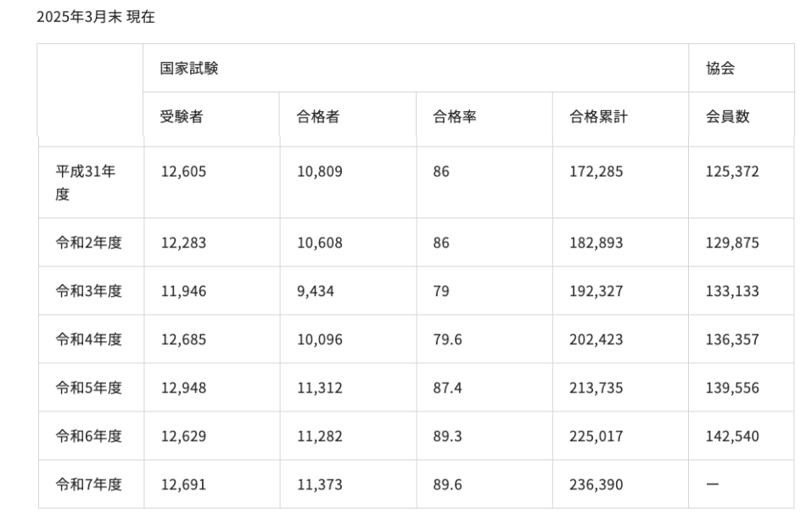The height and width of the screenshot is (531, 812).
Task: Click the 合格累計 column header
Action: pyautogui.click(x=598, y=117)
